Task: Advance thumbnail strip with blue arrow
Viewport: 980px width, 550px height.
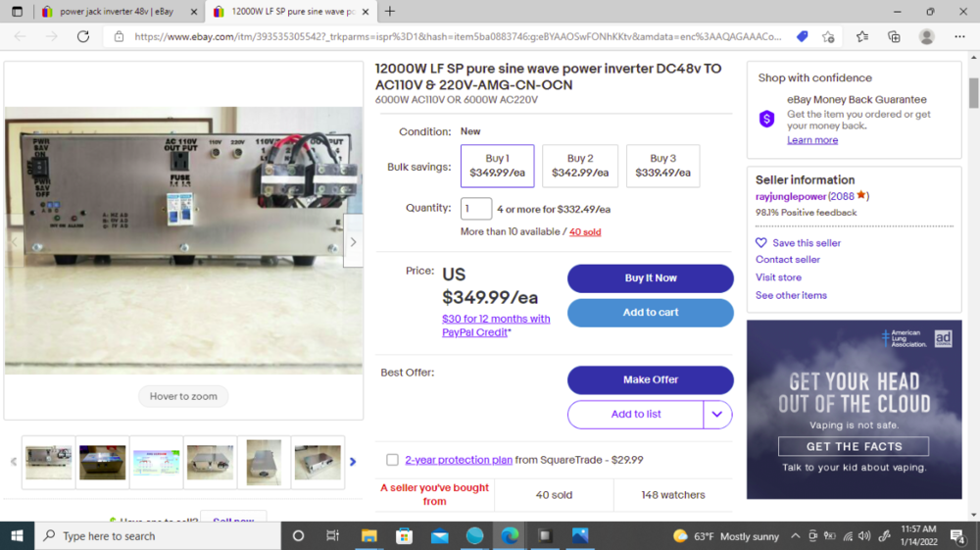Action: click(x=353, y=462)
